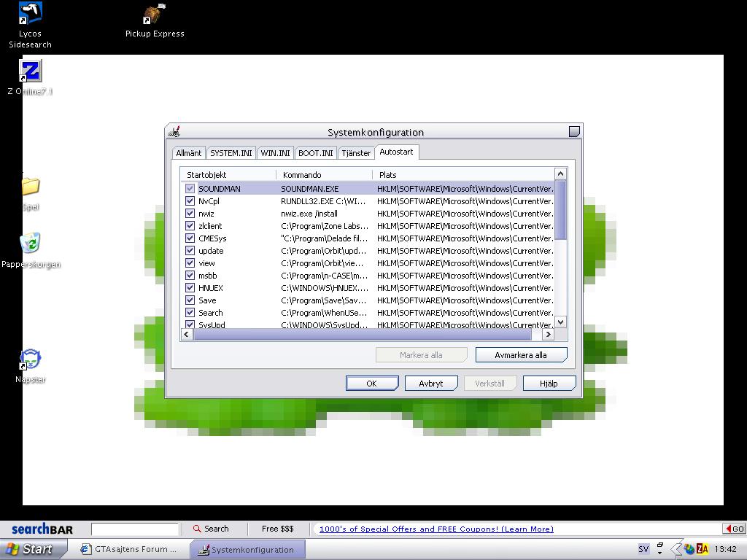Click horizontal scroll right arrow
Image resolution: width=747 pixels, height=560 pixels.
[549, 334]
